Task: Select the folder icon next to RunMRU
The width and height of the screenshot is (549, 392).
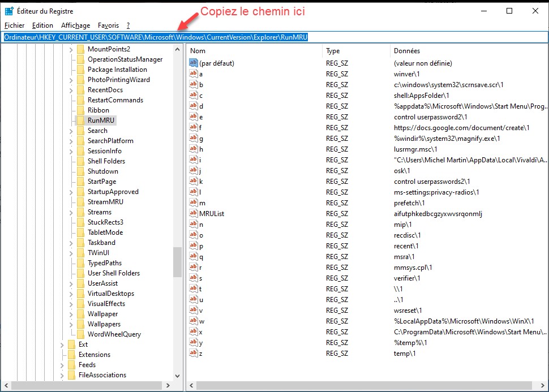Action: (80, 120)
